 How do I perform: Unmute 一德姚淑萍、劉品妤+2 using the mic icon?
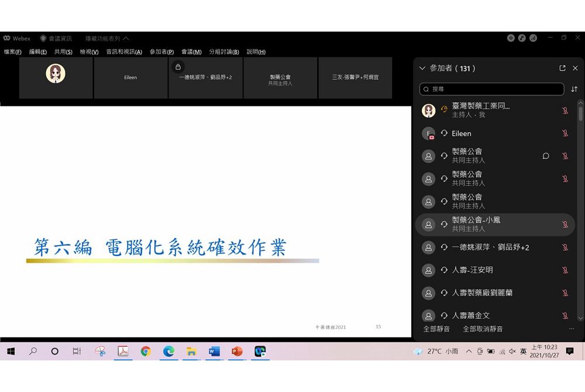pos(565,247)
